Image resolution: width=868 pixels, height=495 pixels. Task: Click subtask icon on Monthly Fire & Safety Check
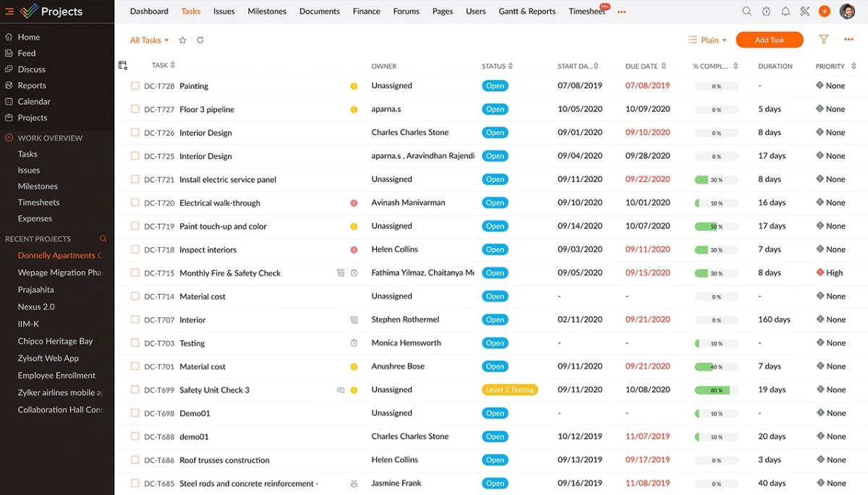point(341,273)
